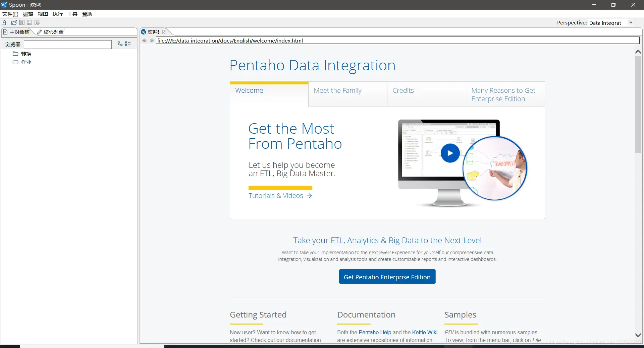Click the Documentation heading
This screenshot has height=348, width=644.
[x=366, y=315]
